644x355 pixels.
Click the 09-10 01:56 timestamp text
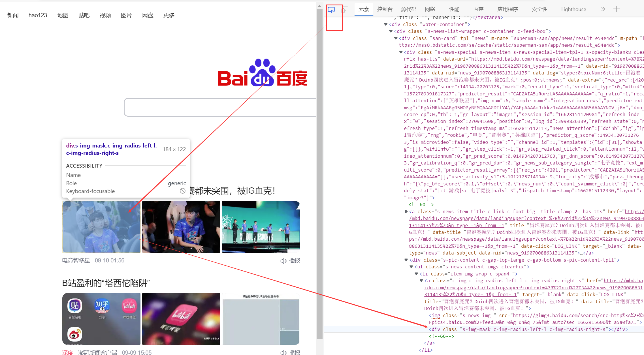click(x=109, y=260)
